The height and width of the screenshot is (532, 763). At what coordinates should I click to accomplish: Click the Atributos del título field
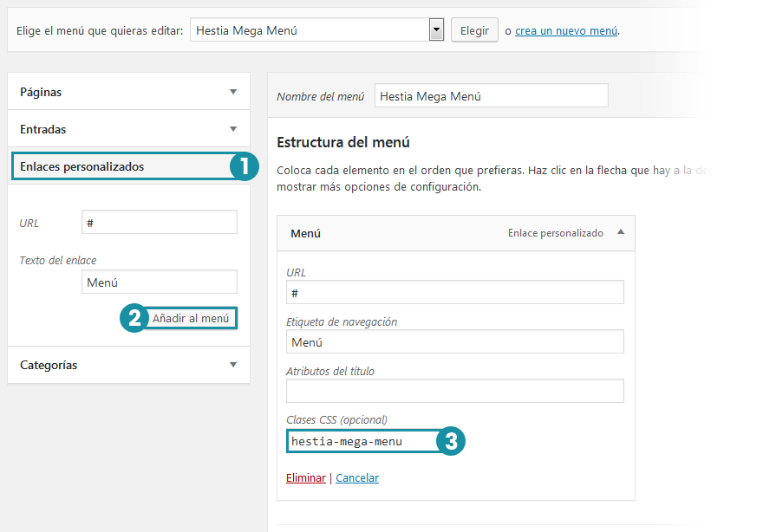tap(454, 392)
